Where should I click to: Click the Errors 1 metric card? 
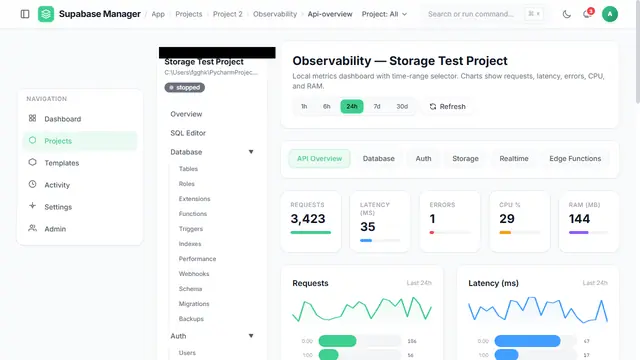450,221
